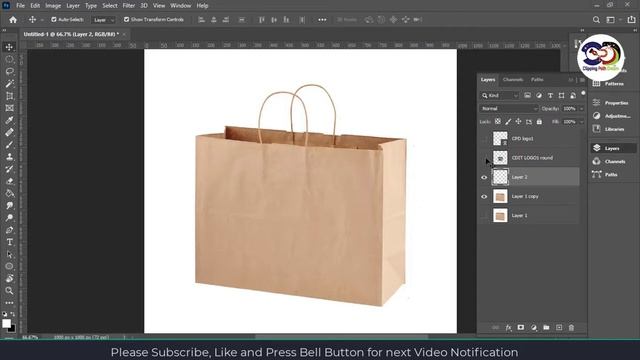Select the Clone Stamp tool

coord(9,157)
